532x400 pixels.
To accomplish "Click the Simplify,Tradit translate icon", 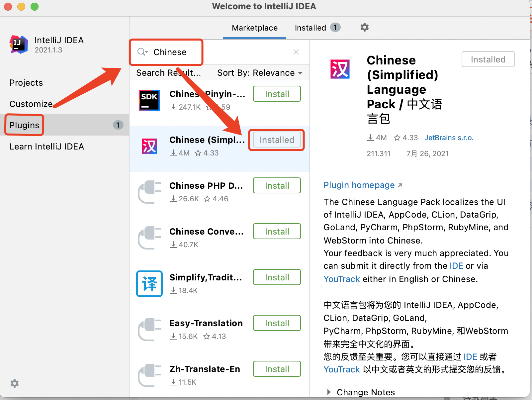I will click(149, 283).
